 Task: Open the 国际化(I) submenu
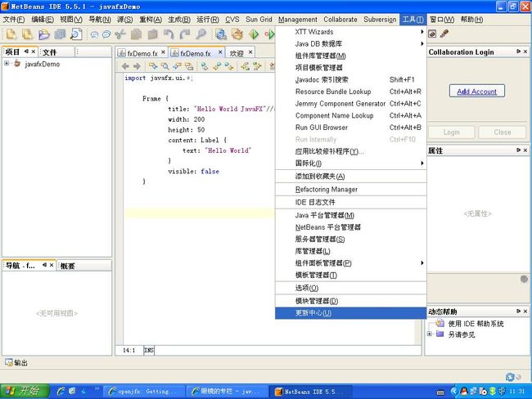pos(350,163)
